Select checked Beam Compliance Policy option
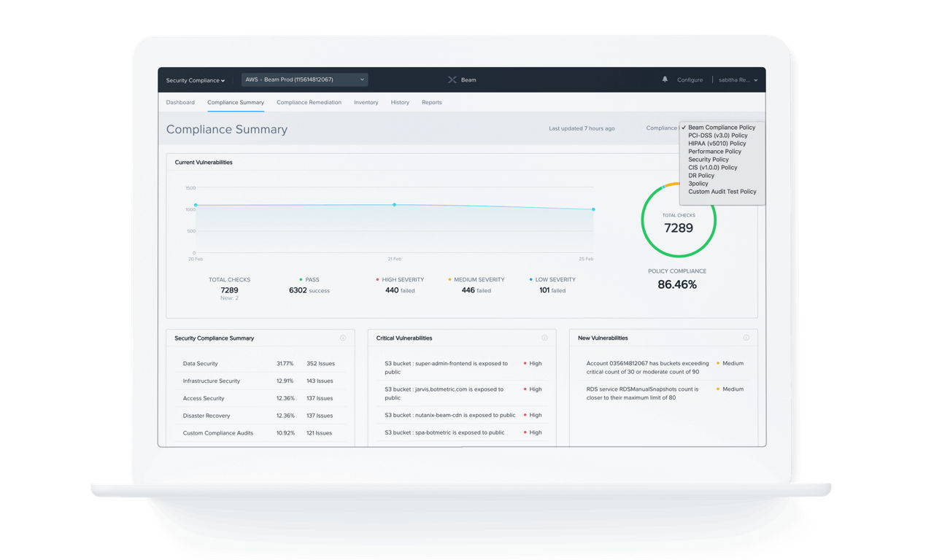Screen dimensions: 934x560 [x=722, y=128]
